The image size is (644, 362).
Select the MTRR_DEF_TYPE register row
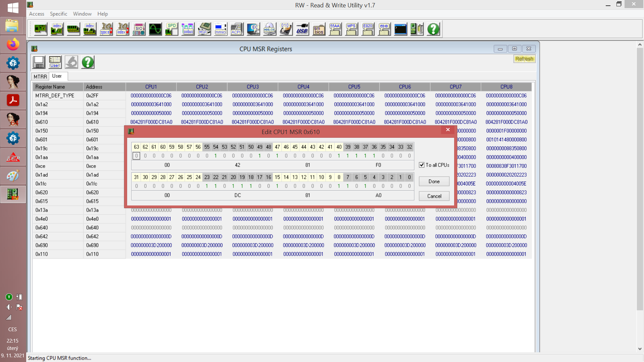tap(282, 96)
